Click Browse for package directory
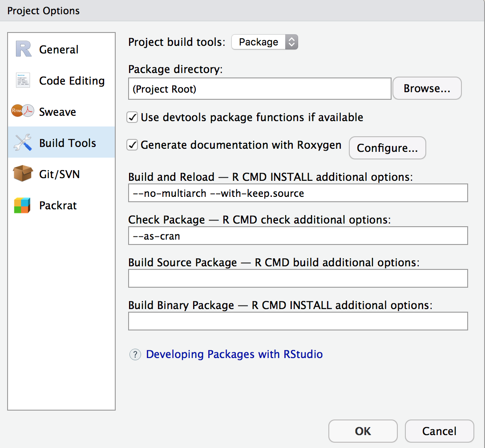The height and width of the screenshot is (448, 485). pos(427,89)
